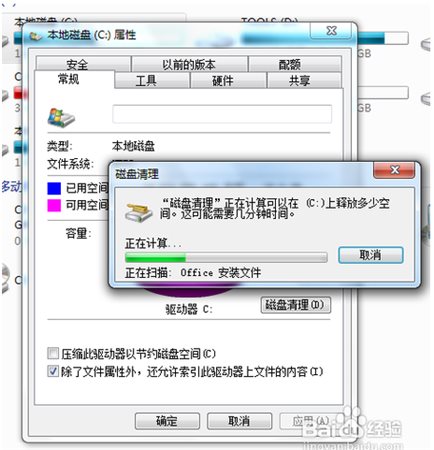Open the 以前的版本 tab

pos(189,64)
